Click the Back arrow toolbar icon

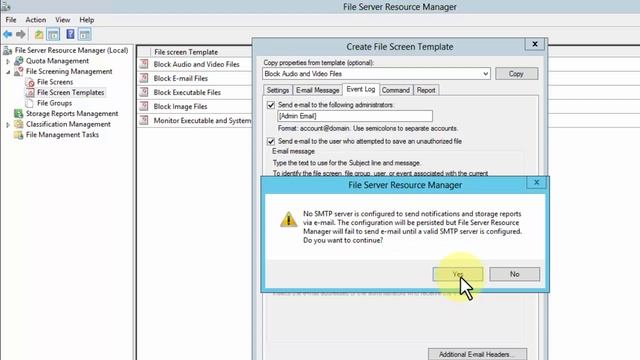pyautogui.click(x=7, y=34)
